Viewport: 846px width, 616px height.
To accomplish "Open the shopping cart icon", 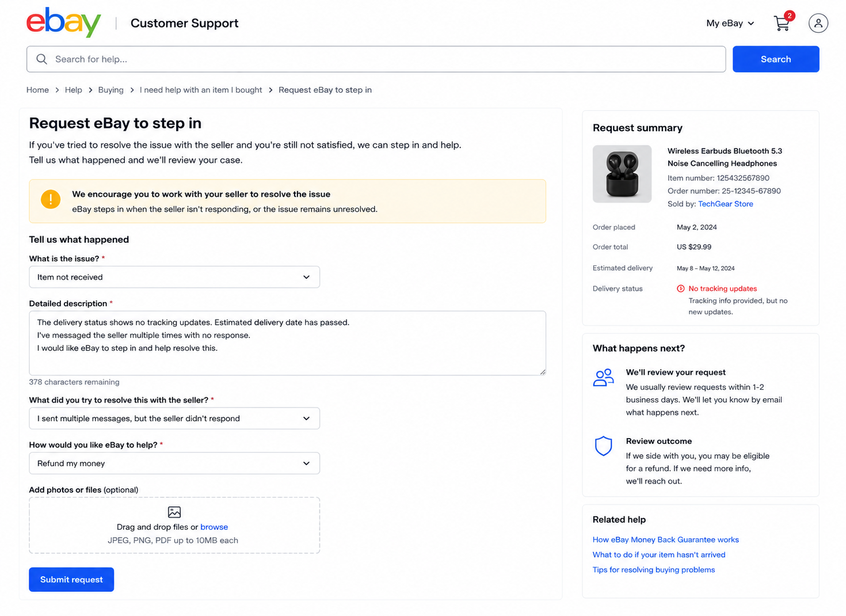I will [782, 24].
